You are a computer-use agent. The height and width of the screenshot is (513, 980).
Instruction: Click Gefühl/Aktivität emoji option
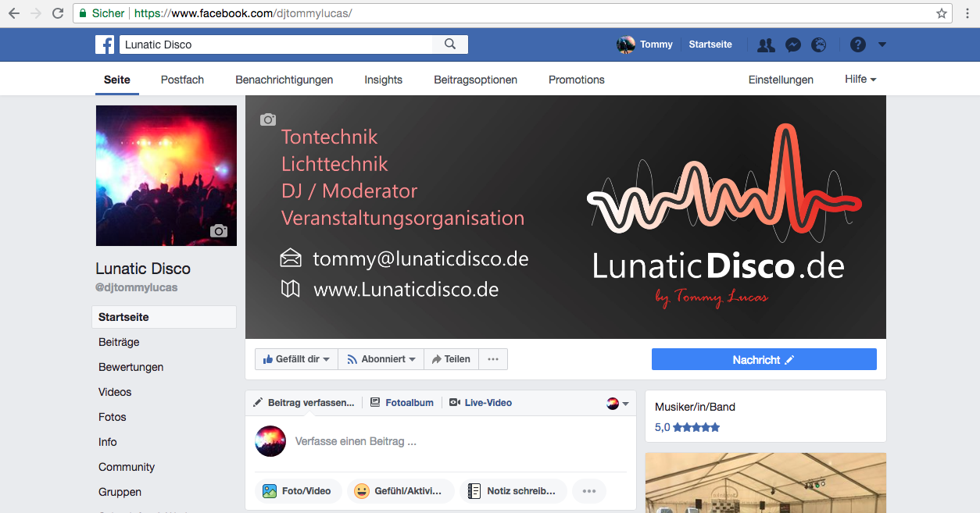click(x=400, y=491)
